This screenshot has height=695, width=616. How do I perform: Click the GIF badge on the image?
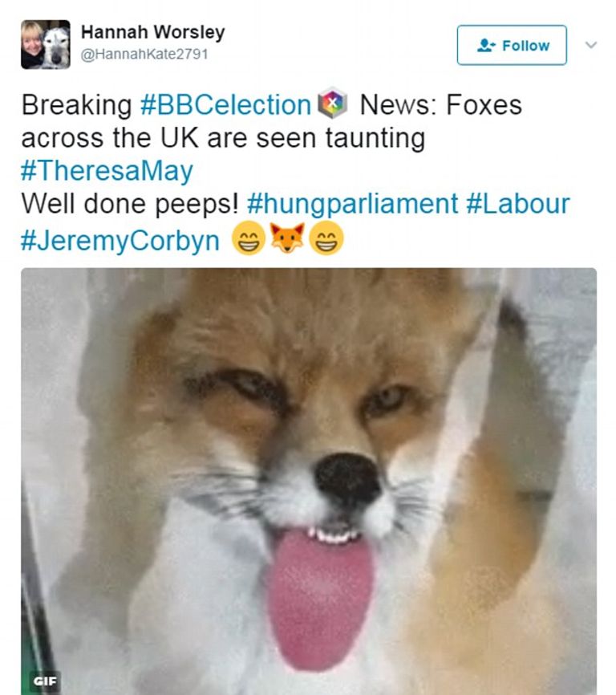coord(44,681)
